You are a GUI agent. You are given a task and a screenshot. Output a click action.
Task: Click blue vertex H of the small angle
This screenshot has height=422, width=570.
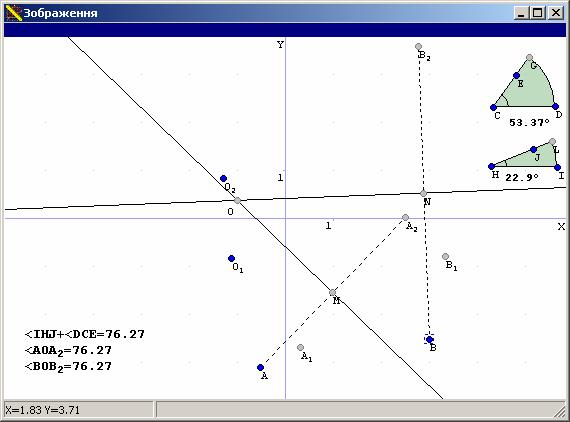491,166
